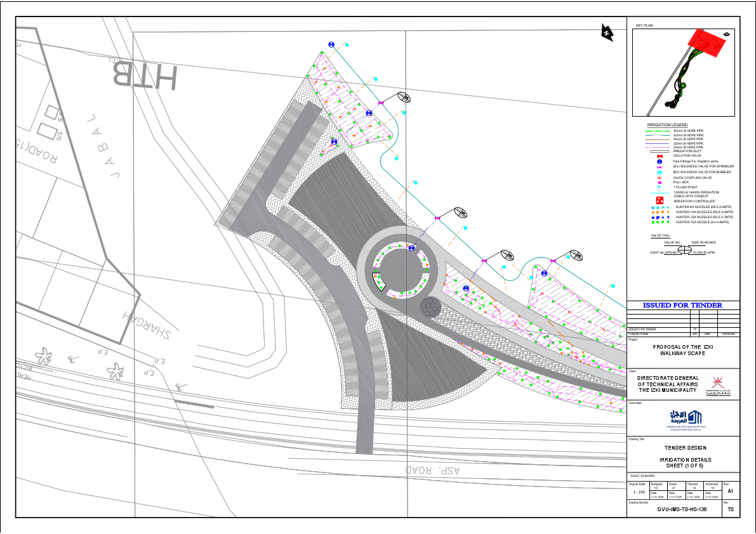Click the (BV) solenoid valve for bubbler symbol
The image size is (756, 534).
pos(660,172)
